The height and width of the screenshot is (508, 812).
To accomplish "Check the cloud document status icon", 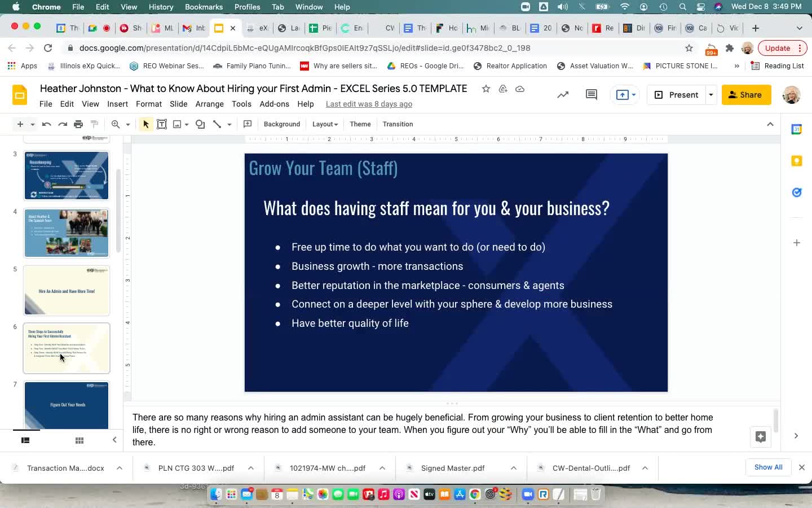I will tap(520, 89).
